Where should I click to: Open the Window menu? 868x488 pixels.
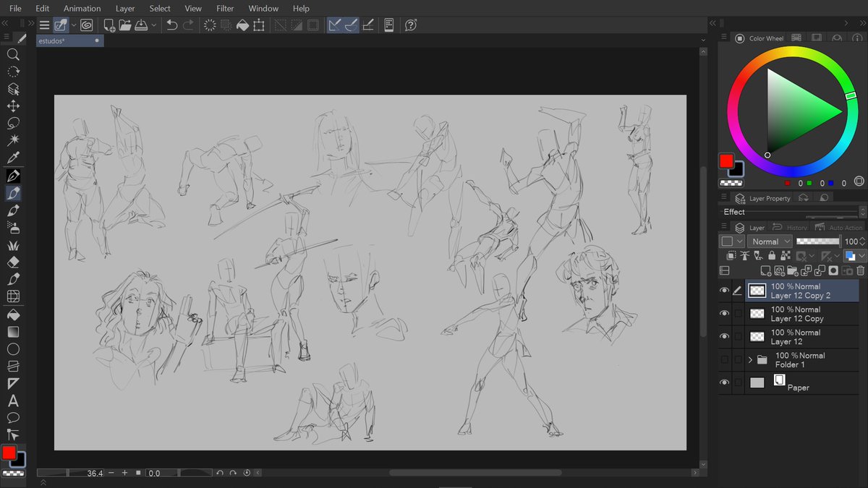263,9
